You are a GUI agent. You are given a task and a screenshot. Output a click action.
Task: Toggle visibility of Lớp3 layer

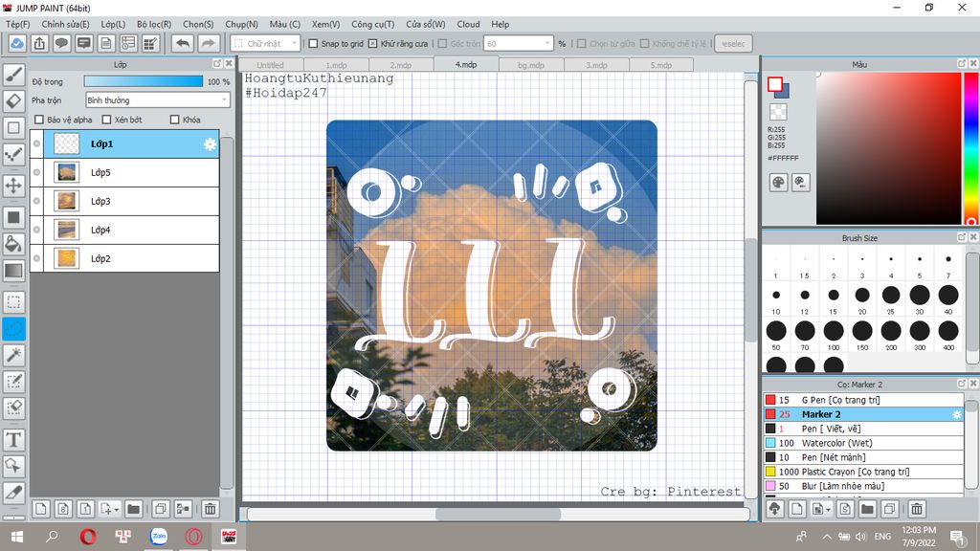(x=37, y=201)
